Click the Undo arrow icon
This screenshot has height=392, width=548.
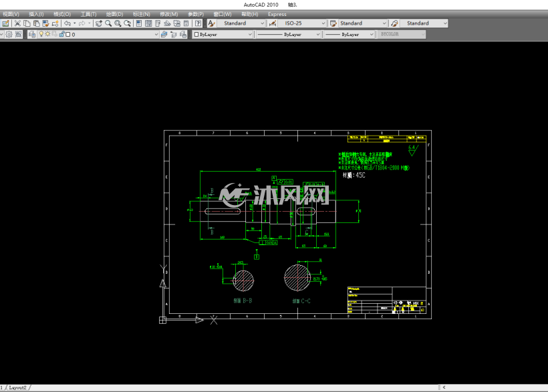tap(67, 23)
